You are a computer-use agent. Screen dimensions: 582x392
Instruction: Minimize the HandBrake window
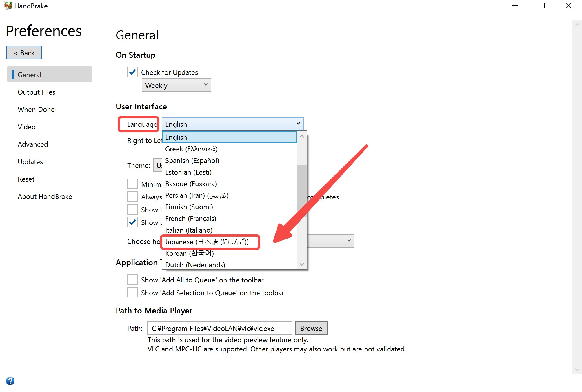click(x=515, y=6)
